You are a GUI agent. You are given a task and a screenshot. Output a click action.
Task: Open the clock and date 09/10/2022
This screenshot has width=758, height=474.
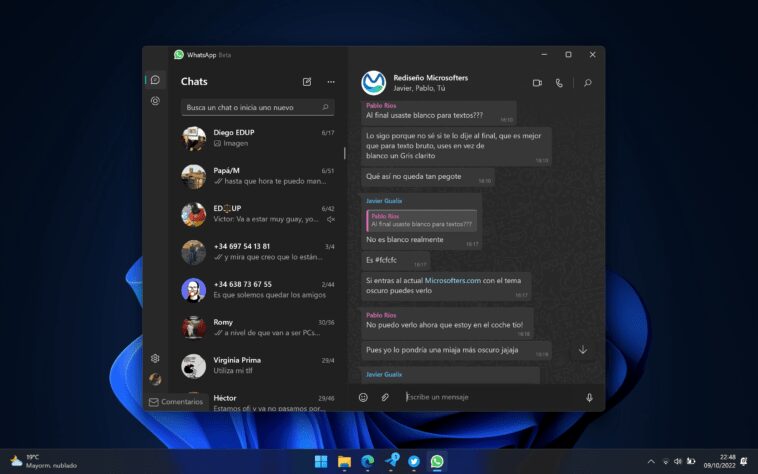tap(719, 461)
